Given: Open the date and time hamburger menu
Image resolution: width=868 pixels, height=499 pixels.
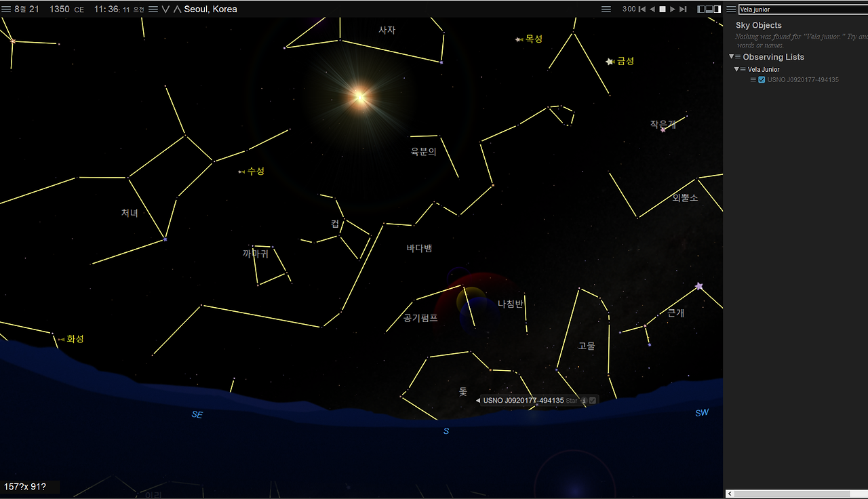Looking at the screenshot, I should coord(6,9).
